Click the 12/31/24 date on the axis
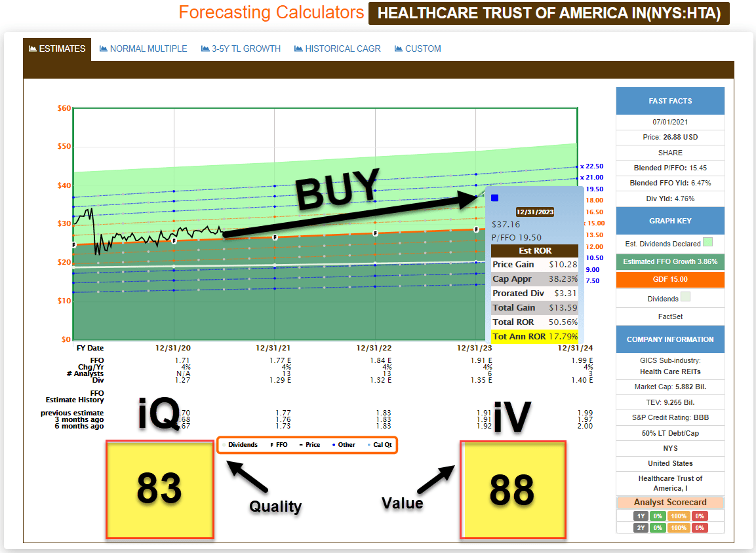 click(x=575, y=348)
